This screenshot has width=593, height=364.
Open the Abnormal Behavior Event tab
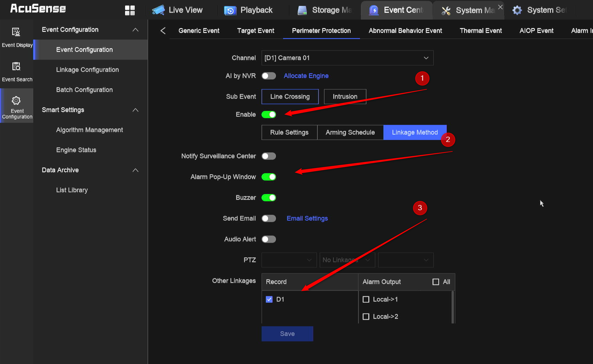click(405, 31)
